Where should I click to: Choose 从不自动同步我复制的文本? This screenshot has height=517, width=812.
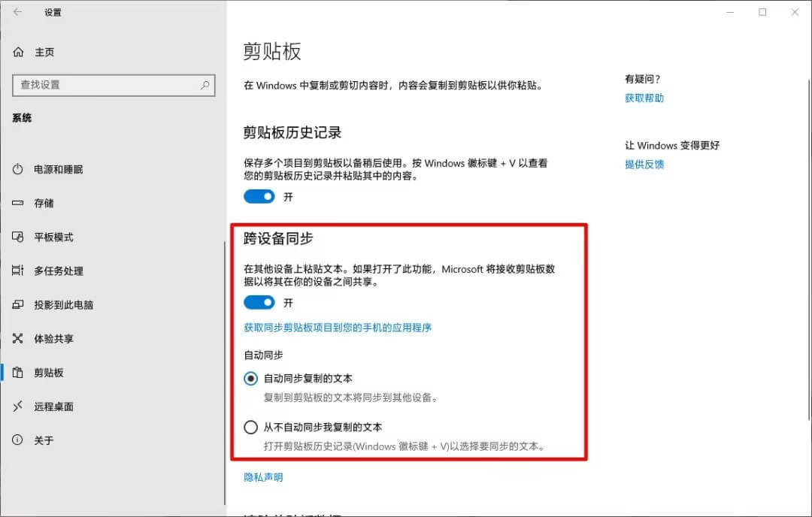click(250, 427)
